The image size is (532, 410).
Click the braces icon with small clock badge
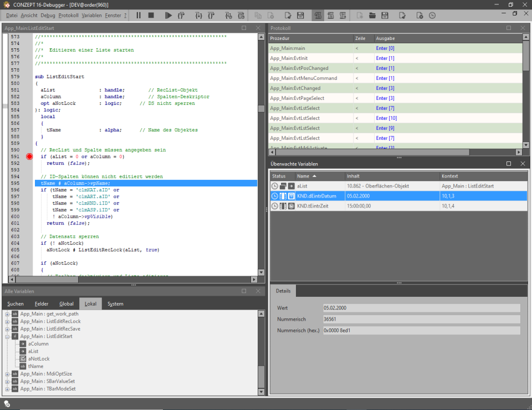point(228,16)
